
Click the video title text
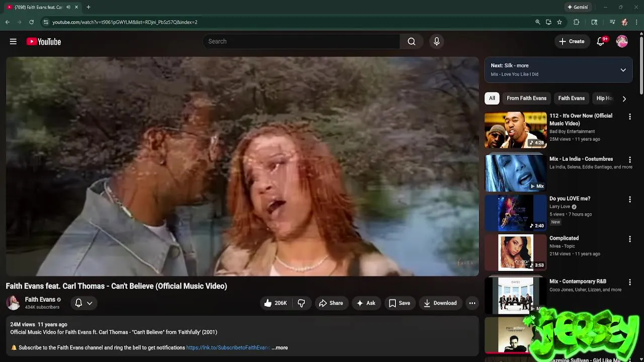tap(116, 286)
